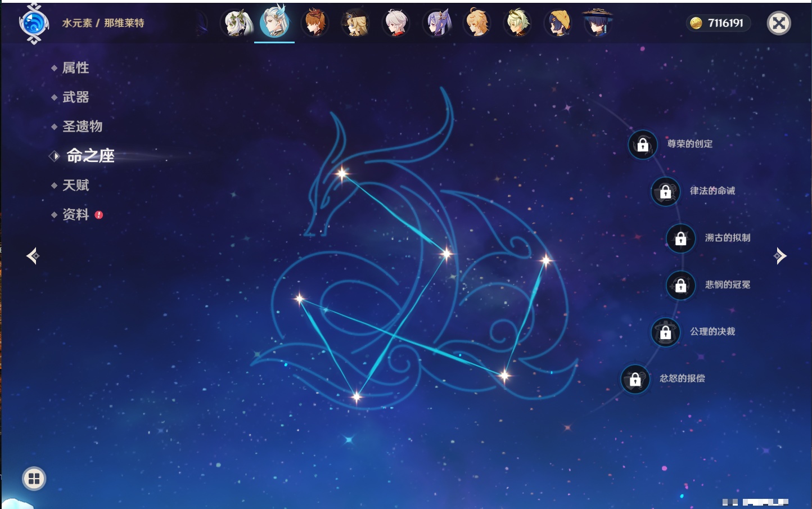
Task: Open the grid view button at bottom left
Action: click(34, 479)
